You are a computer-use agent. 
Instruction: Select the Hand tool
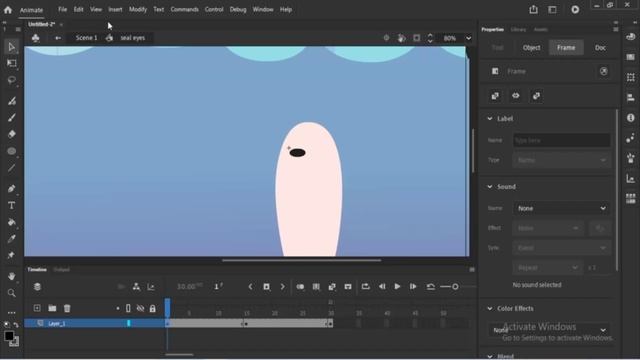click(11, 276)
